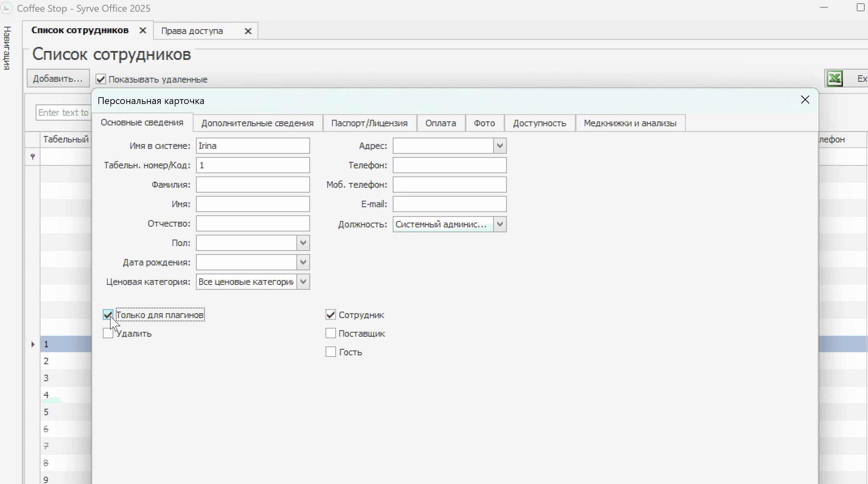Click the filter row pin icon
Viewport: 868px width, 484px height.
pyautogui.click(x=33, y=156)
